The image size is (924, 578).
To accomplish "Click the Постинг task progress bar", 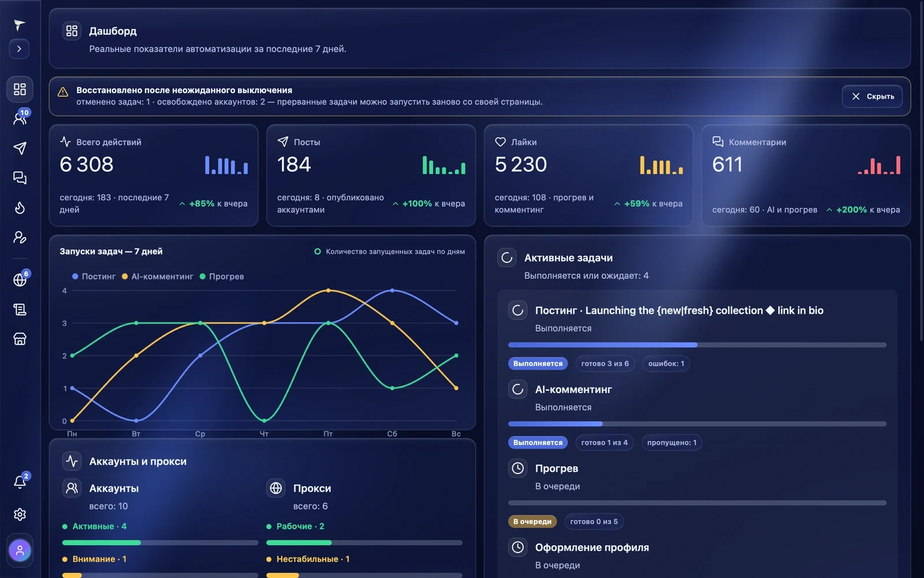I will pos(697,345).
